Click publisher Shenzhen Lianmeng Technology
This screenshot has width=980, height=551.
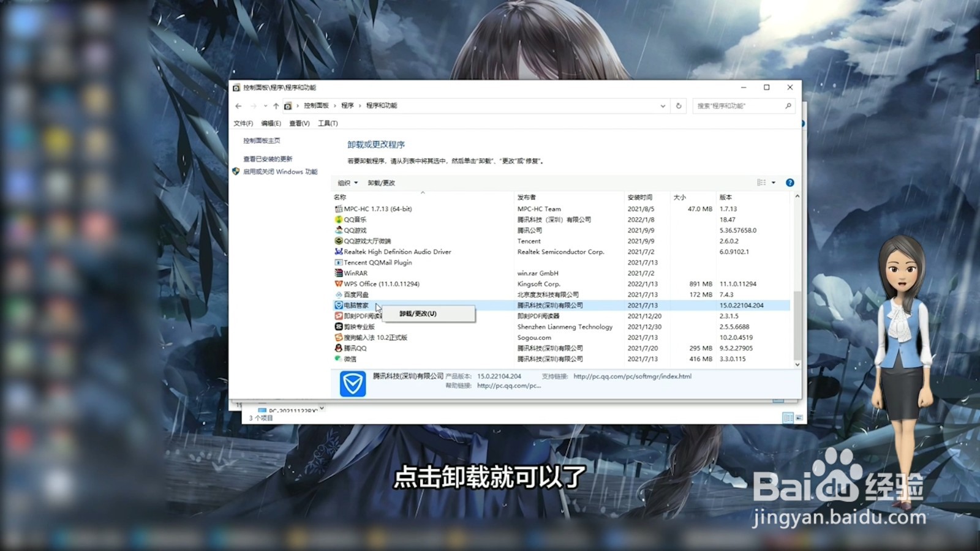pos(565,327)
